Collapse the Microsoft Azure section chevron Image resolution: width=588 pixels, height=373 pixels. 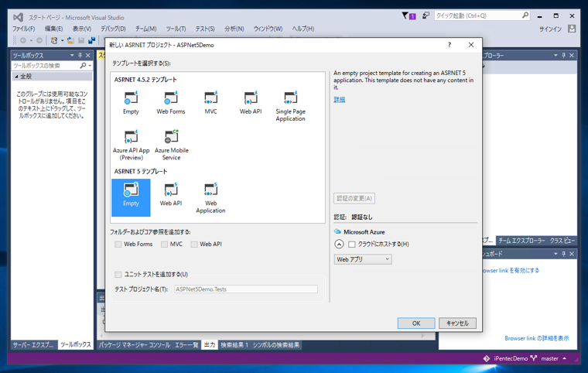pos(339,245)
